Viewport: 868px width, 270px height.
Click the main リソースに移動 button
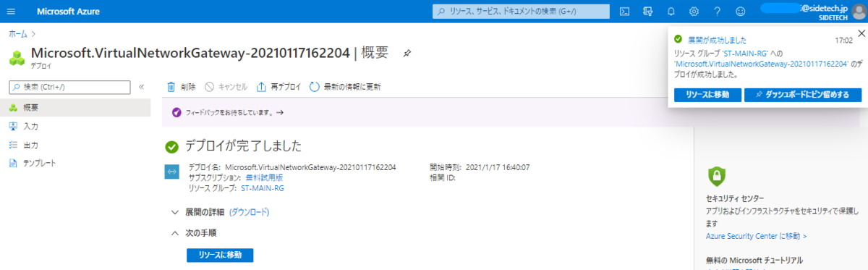tap(220, 255)
